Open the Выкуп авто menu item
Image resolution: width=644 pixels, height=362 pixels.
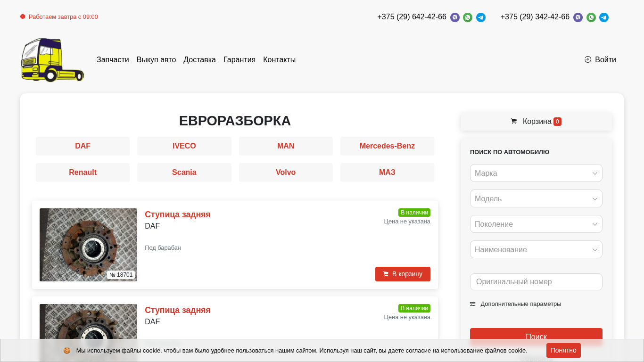pos(156,59)
